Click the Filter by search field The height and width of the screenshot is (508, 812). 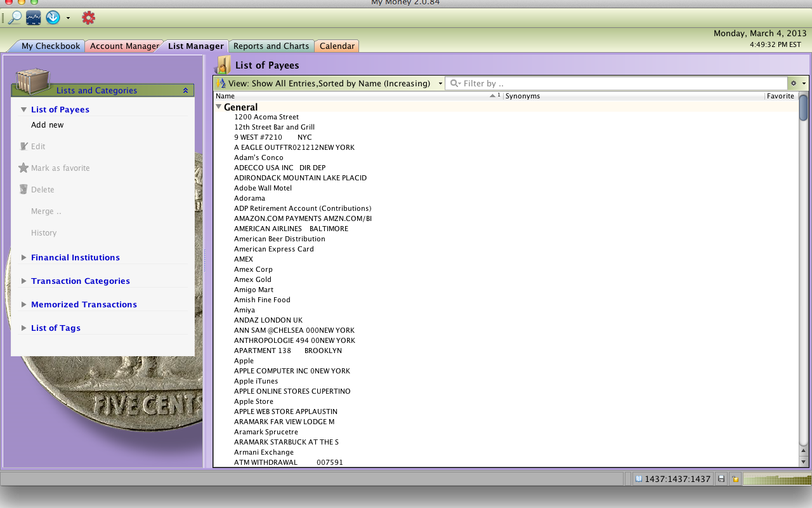click(x=615, y=83)
